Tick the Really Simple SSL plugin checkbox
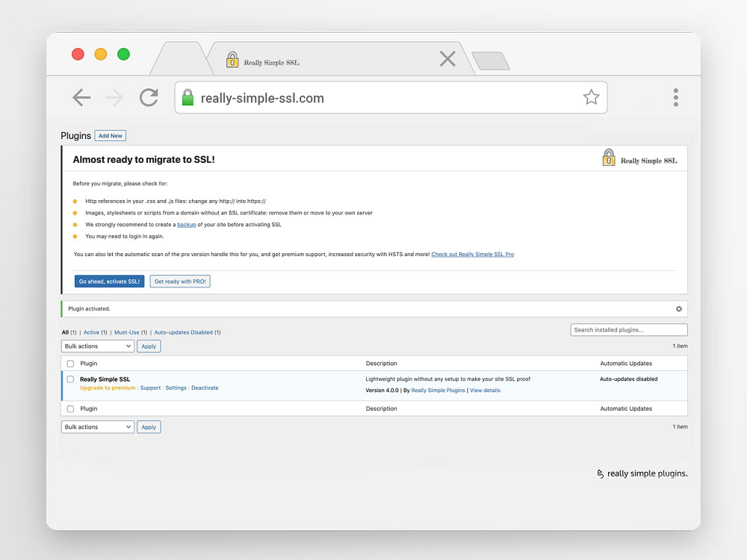 coord(70,379)
